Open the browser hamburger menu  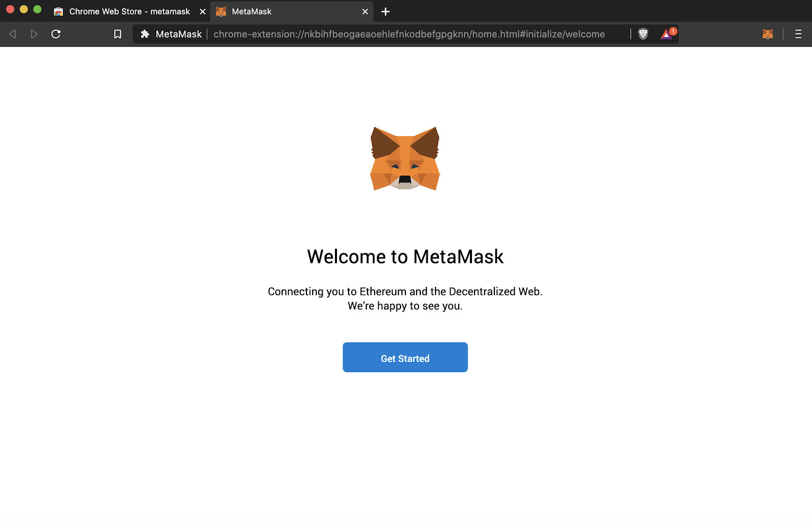[x=798, y=34]
